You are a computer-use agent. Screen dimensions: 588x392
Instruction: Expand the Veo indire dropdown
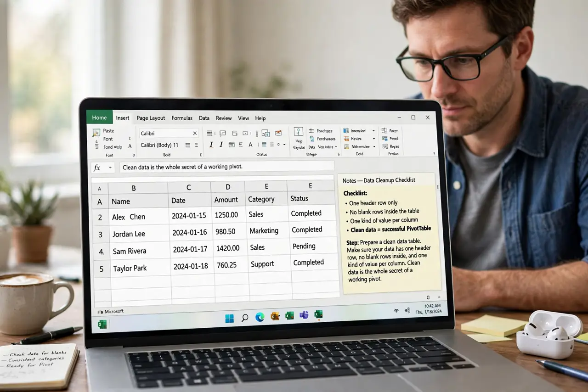pyautogui.click(x=336, y=147)
